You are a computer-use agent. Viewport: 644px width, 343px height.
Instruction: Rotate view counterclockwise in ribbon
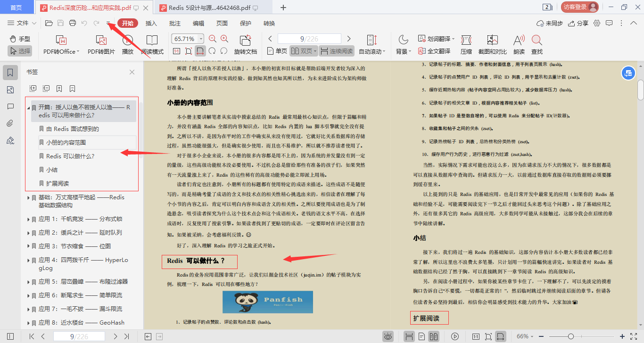pos(212,51)
